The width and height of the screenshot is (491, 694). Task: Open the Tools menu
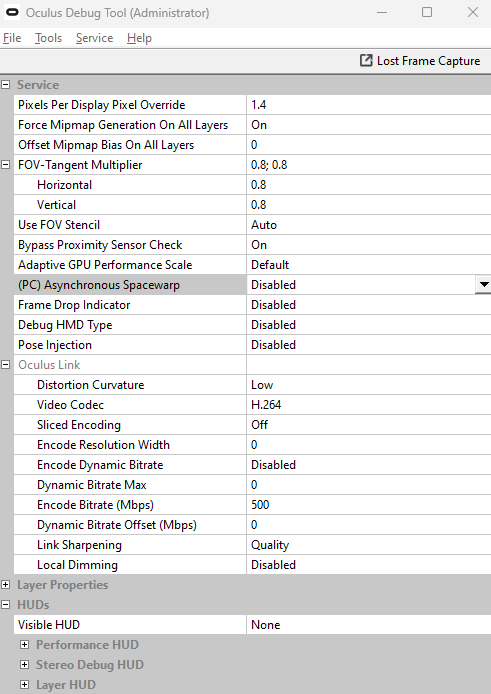pyautogui.click(x=48, y=38)
